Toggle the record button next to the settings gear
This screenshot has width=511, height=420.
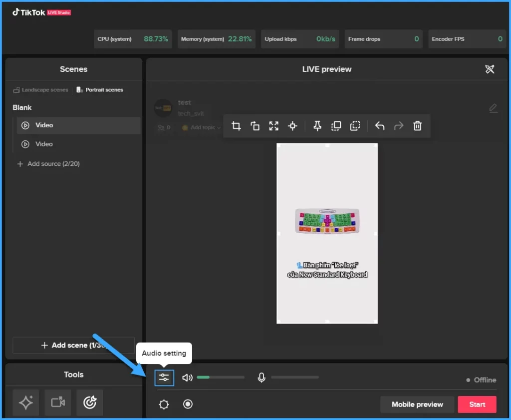[x=188, y=404]
